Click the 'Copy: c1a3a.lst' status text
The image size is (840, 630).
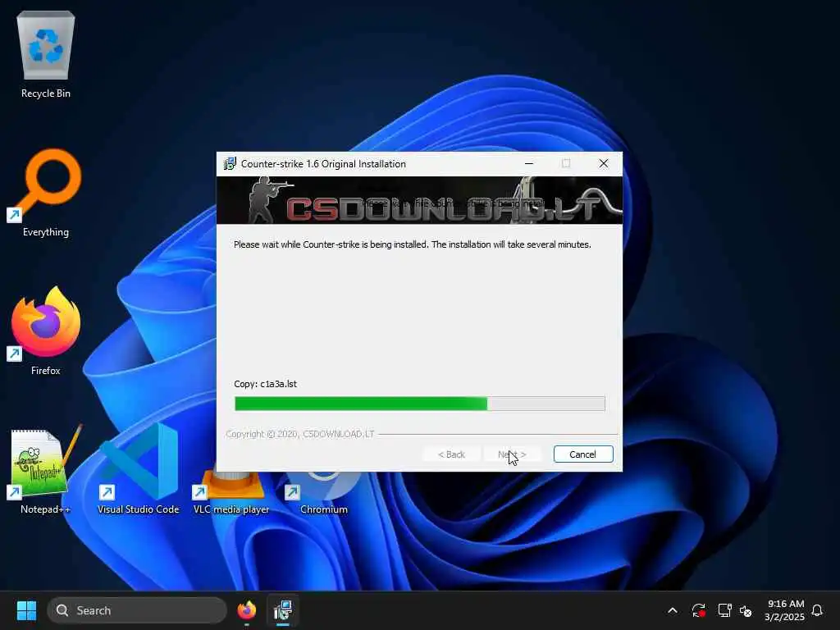pyautogui.click(x=265, y=384)
